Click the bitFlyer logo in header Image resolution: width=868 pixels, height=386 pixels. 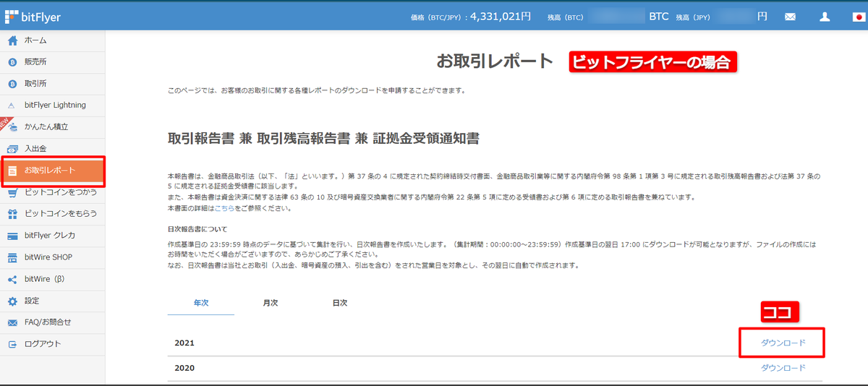tap(33, 17)
